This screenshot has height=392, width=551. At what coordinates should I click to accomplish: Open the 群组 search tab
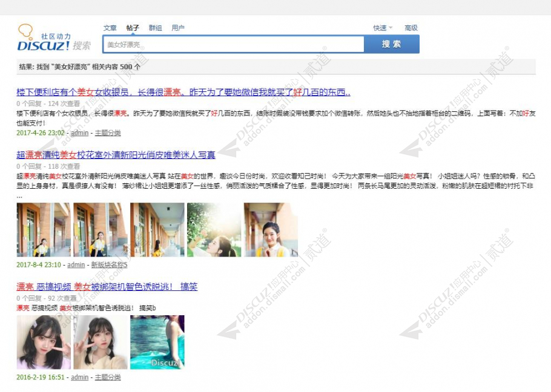155,28
